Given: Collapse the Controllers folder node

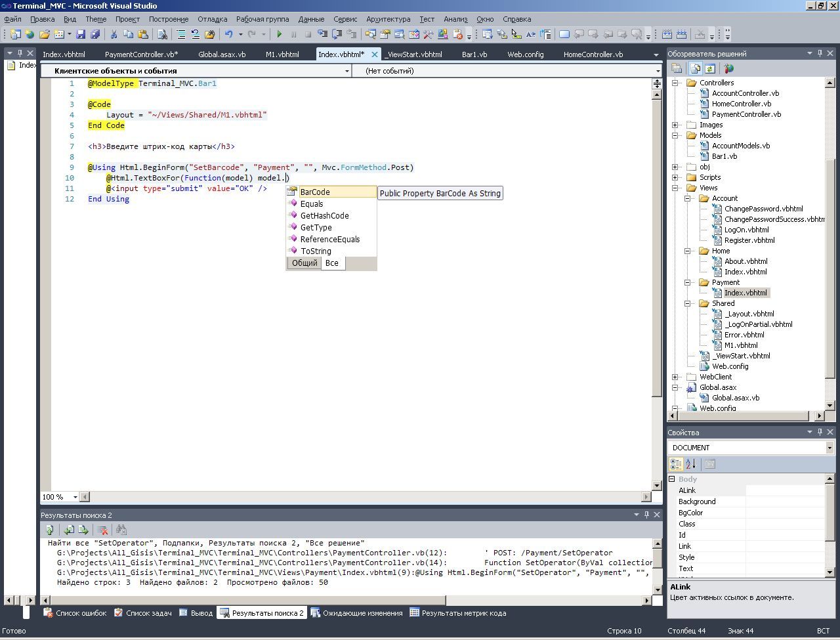Looking at the screenshot, I should (675, 83).
